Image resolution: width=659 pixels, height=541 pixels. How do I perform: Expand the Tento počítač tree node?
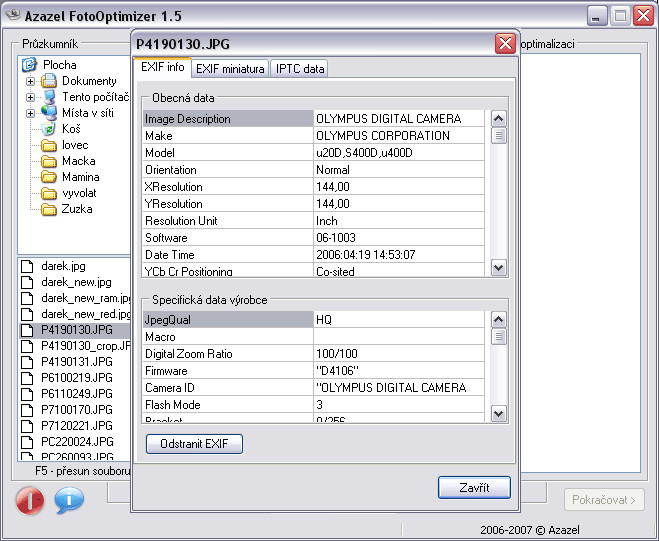coord(30,97)
